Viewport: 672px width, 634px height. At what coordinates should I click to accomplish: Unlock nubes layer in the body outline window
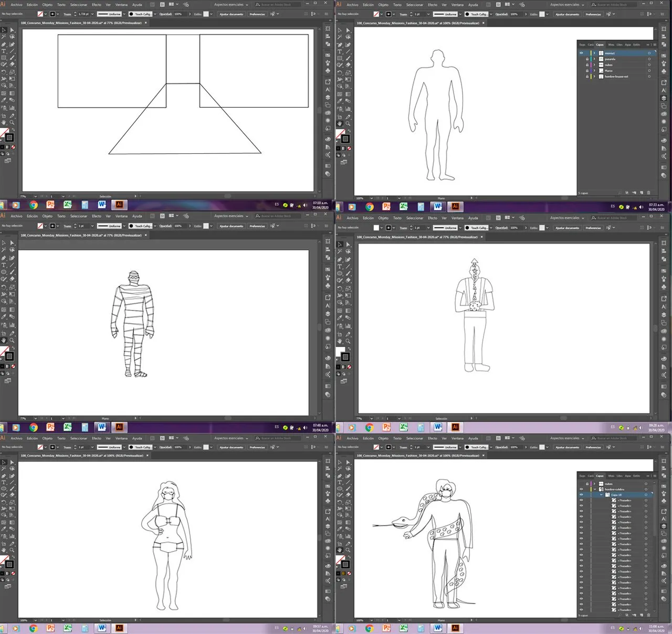(x=587, y=65)
